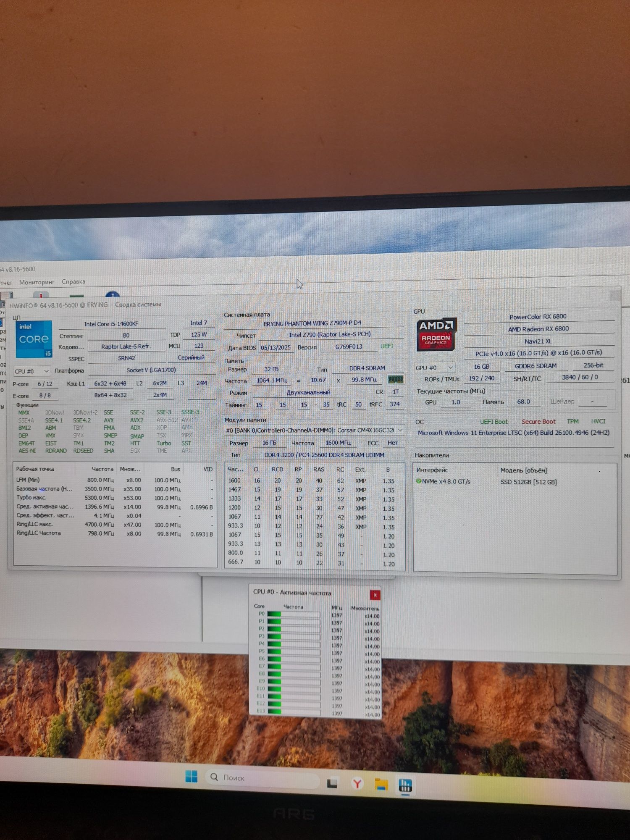Click the Intel Core i5 logo
Viewport: 630px width, 840px height.
[x=34, y=339]
